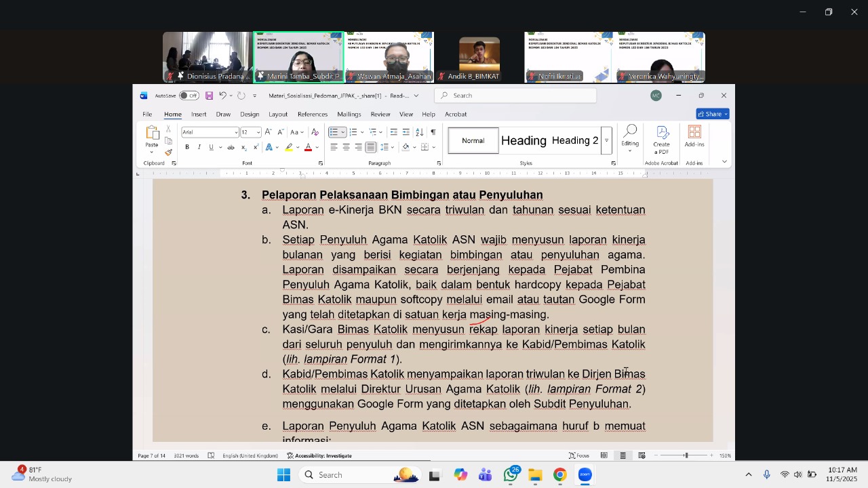Click the zoom slider in status bar
The height and width of the screenshot is (488, 868).
[686, 455]
